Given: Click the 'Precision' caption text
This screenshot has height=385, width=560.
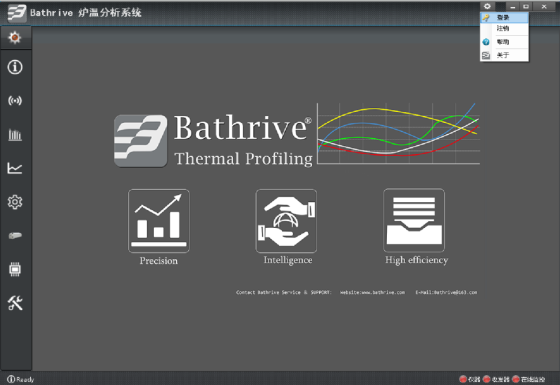Looking at the screenshot, I should 159,261.
